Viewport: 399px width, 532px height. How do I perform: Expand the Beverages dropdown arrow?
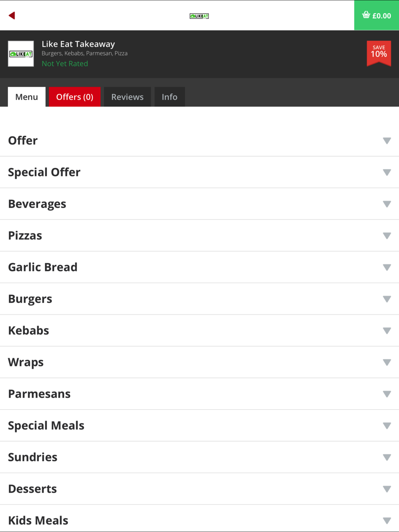pyautogui.click(x=387, y=204)
